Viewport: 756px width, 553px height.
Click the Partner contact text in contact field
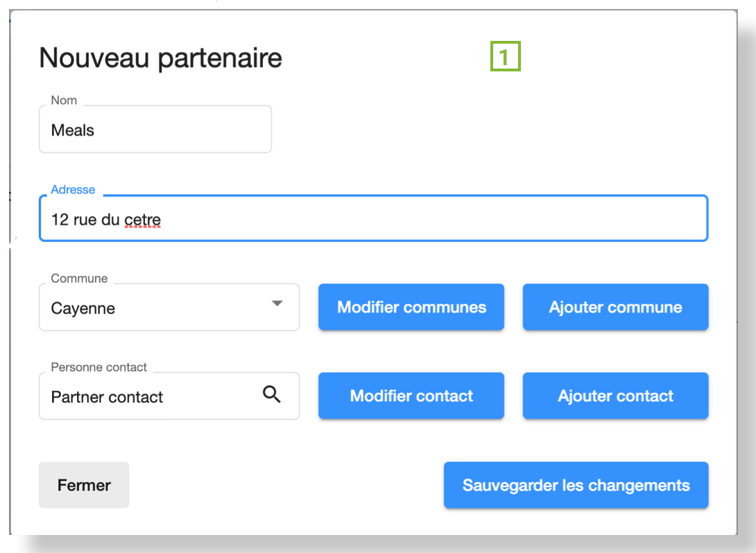(x=107, y=397)
